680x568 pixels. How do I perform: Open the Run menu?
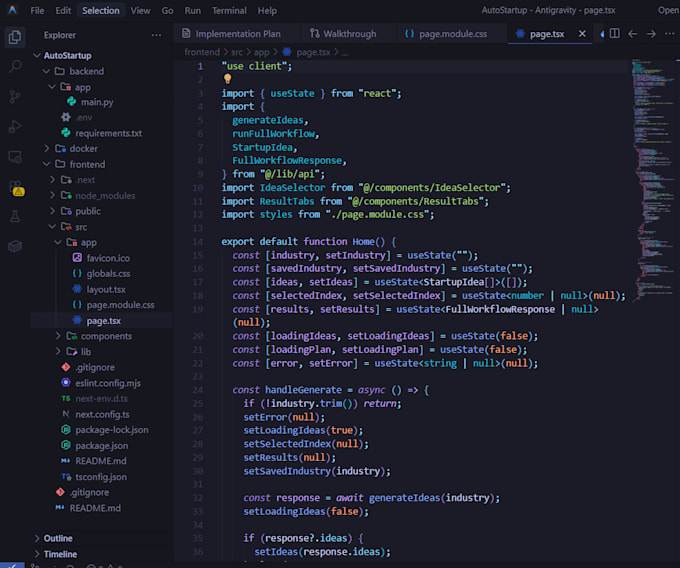pos(193,10)
